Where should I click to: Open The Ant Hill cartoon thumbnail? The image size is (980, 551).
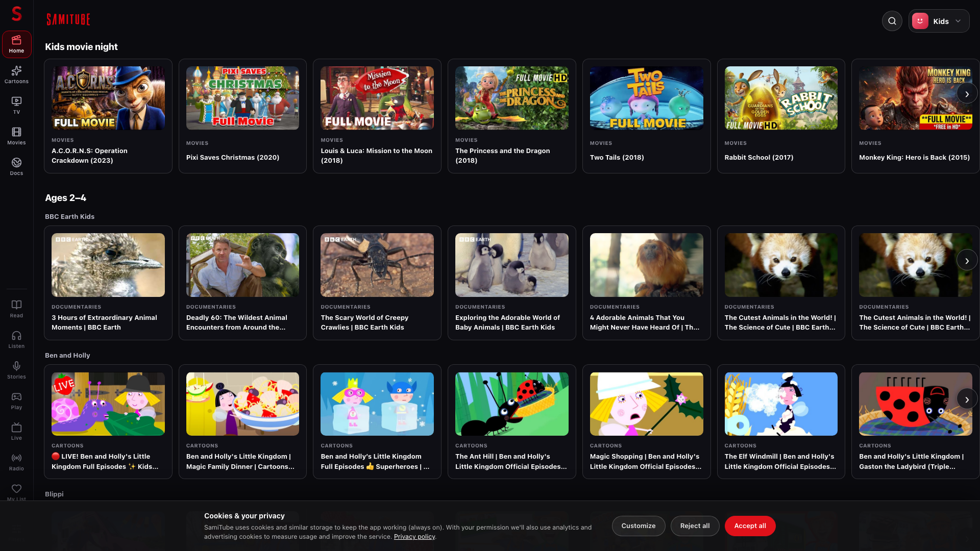click(512, 404)
